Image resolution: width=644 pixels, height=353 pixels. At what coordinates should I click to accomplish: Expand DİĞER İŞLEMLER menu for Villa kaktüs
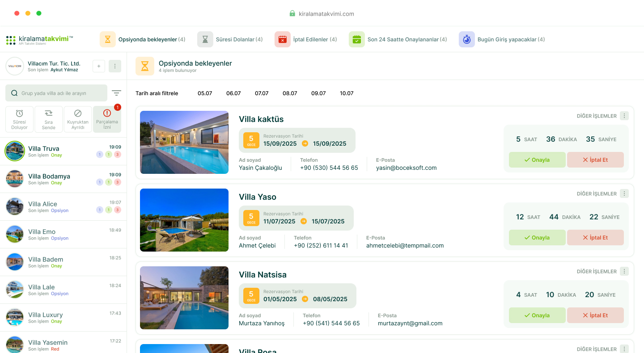(624, 116)
